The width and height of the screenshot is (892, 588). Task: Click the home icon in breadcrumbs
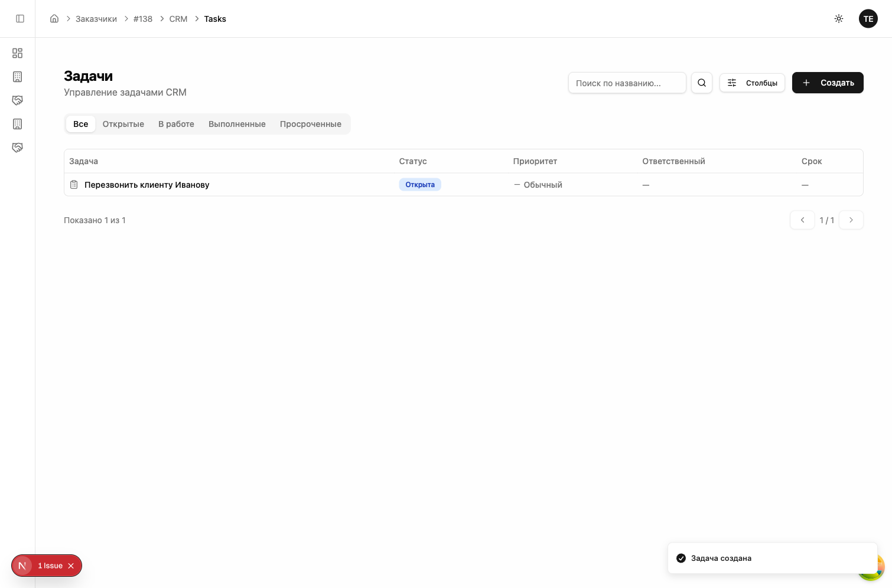coord(54,19)
